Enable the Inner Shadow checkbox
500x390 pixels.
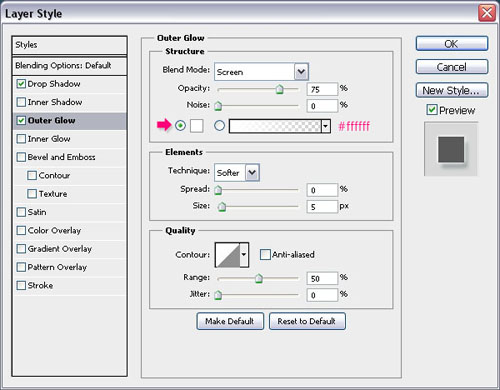[x=21, y=102]
